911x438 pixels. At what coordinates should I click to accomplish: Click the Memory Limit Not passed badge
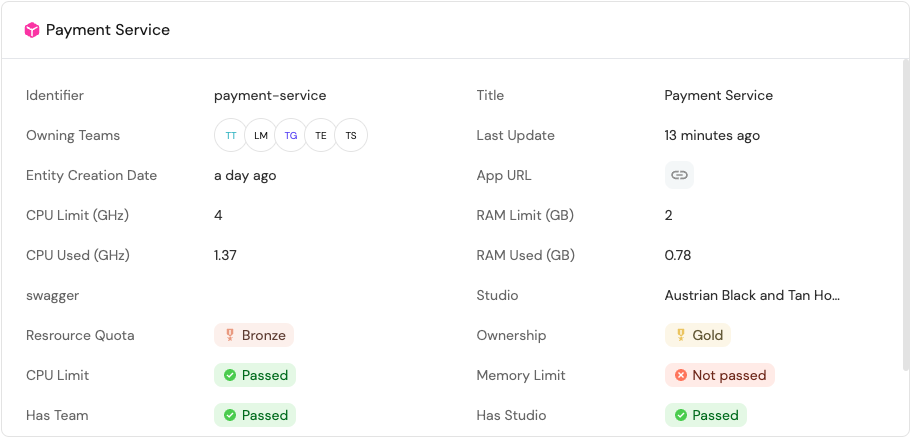click(x=719, y=375)
